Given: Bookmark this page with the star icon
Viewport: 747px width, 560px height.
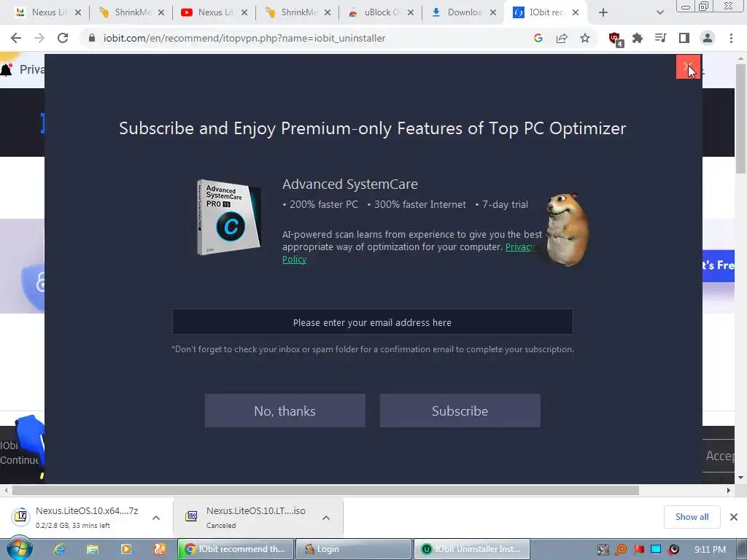Looking at the screenshot, I should point(585,38).
